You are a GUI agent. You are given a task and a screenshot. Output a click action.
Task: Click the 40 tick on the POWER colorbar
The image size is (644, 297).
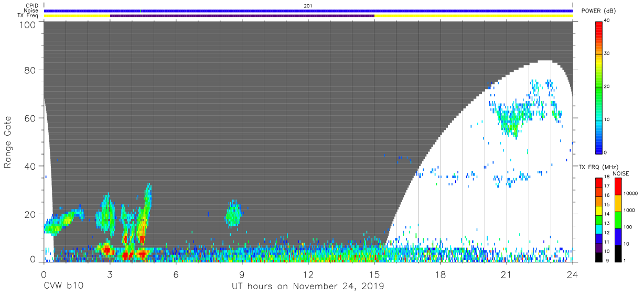tap(607, 21)
